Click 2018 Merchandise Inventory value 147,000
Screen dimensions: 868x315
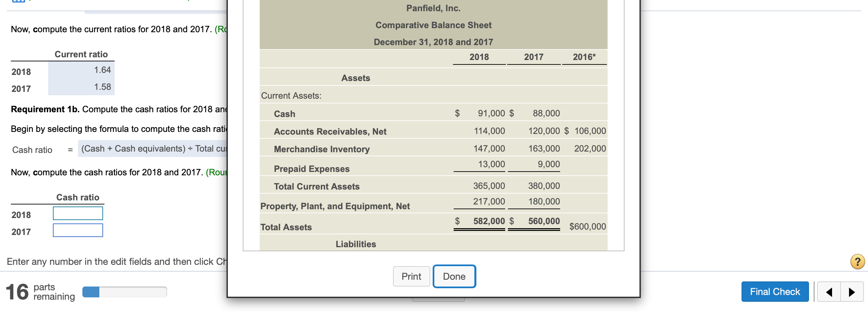point(489,149)
